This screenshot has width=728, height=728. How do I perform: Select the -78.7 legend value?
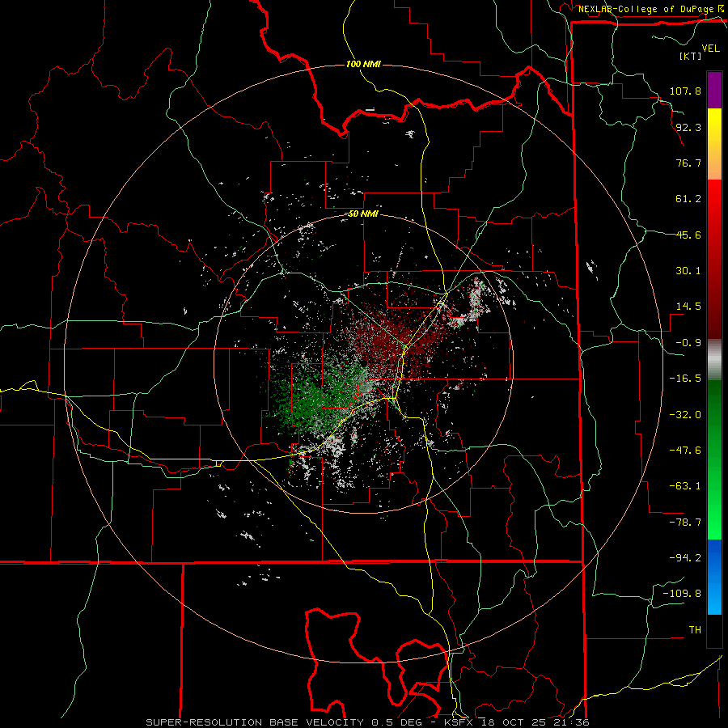click(x=685, y=523)
